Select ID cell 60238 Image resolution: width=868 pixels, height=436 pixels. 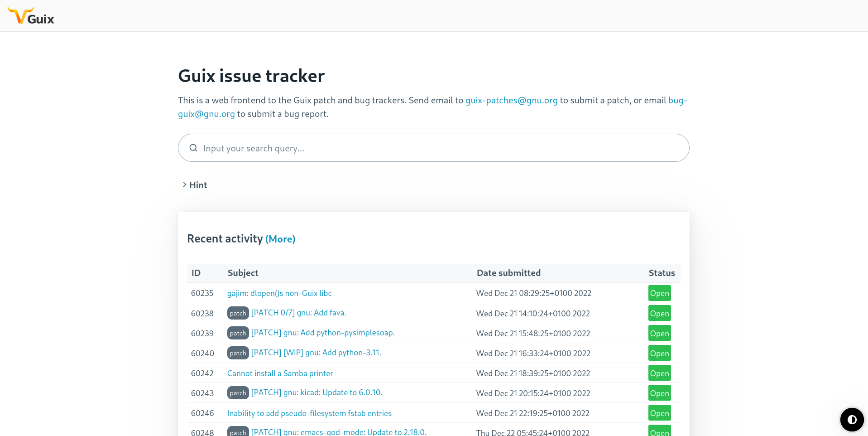click(202, 313)
